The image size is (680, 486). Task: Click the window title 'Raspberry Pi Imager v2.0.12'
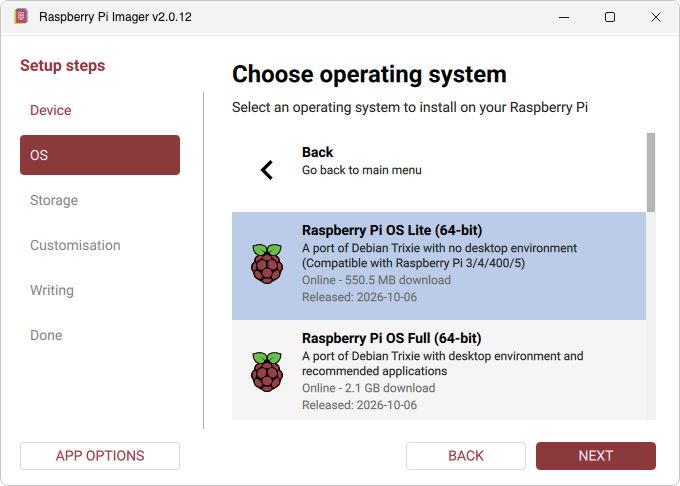click(x=115, y=17)
